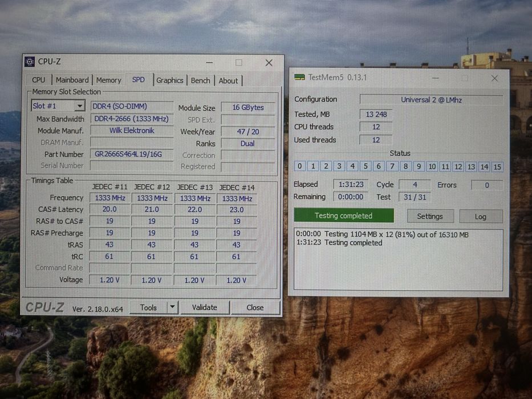Click the Part Number GR2666S464L19/16G field
This screenshot has width=532, height=399.
(132, 154)
